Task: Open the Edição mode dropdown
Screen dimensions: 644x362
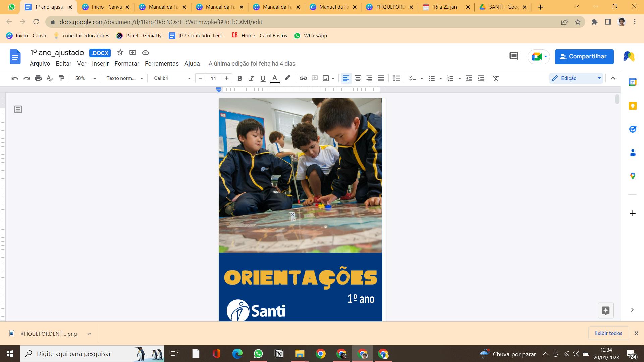Action: [x=576, y=78]
